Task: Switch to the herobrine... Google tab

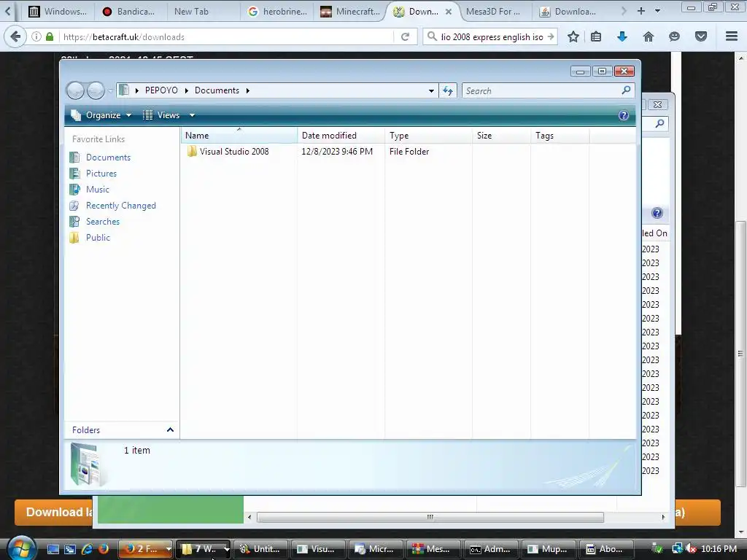Action: (x=278, y=12)
